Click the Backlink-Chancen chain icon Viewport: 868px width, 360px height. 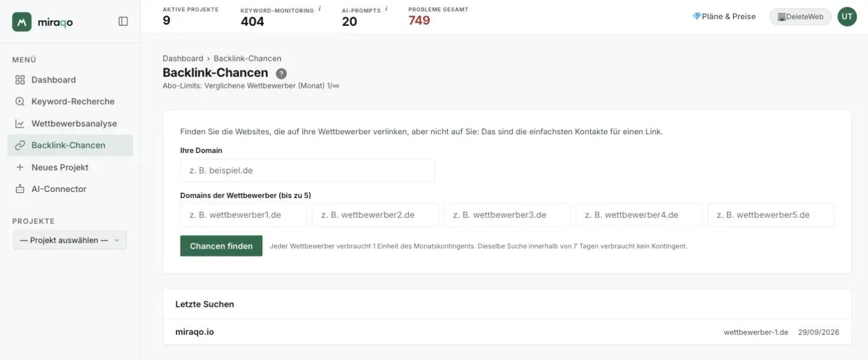[x=20, y=145]
